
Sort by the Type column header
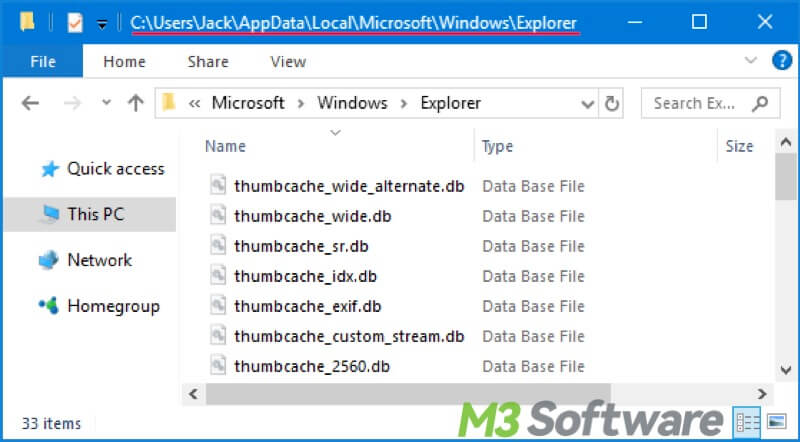coord(497,146)
